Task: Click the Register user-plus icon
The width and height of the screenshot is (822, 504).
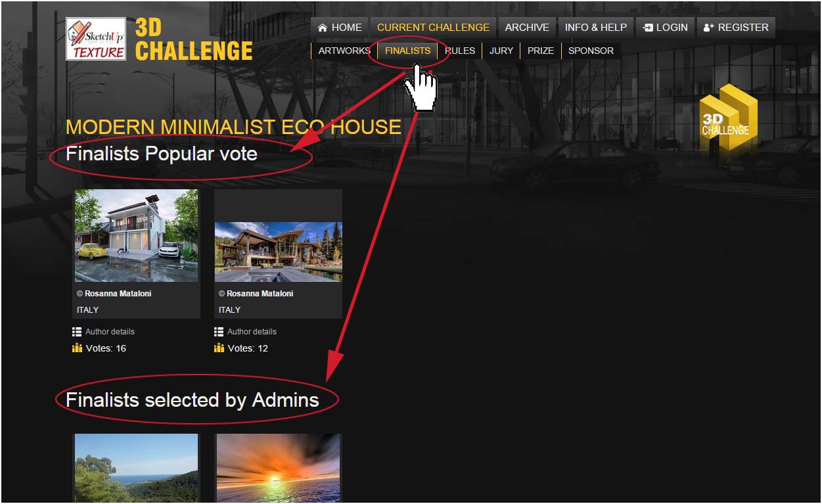Action: click(708, 28)
